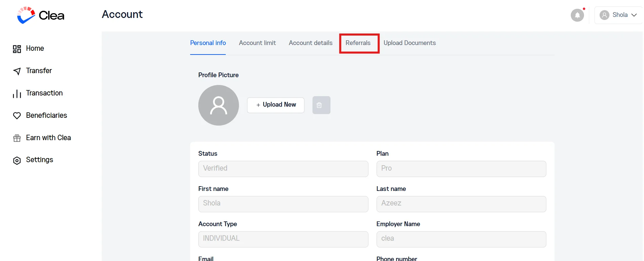The width and height of the screenshot is (644, 261).
Task: Click the Status field showing Verified
Action: (x=283, y=169)
